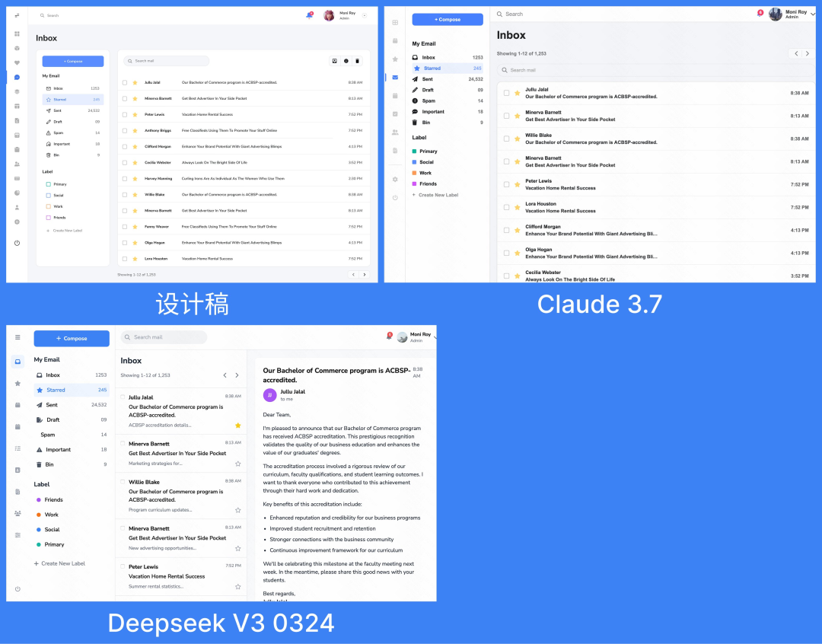Open gear settings icon in design draft sidebar

coord(17,222)
